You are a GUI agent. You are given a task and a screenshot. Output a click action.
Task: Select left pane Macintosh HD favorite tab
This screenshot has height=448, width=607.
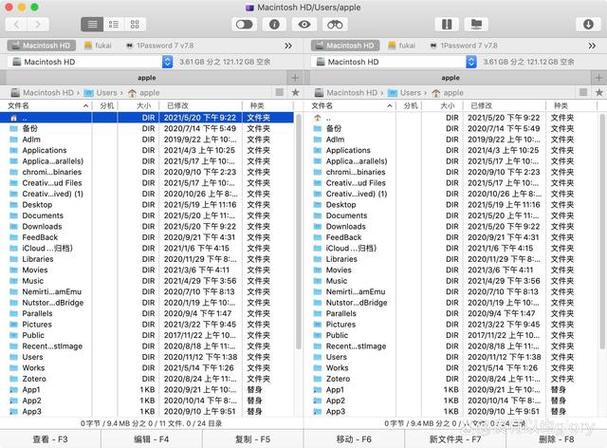point(41,45)
